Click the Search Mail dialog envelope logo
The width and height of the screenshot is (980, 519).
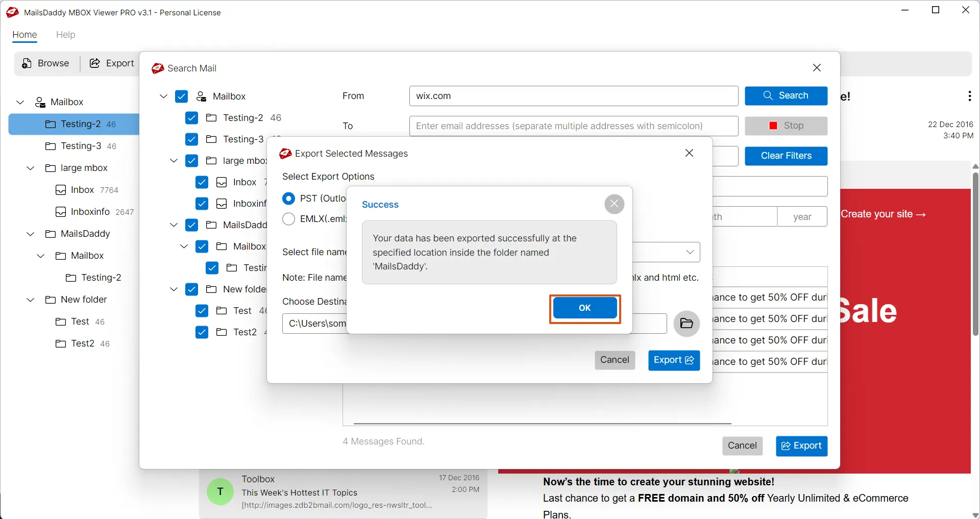[158, 68]
